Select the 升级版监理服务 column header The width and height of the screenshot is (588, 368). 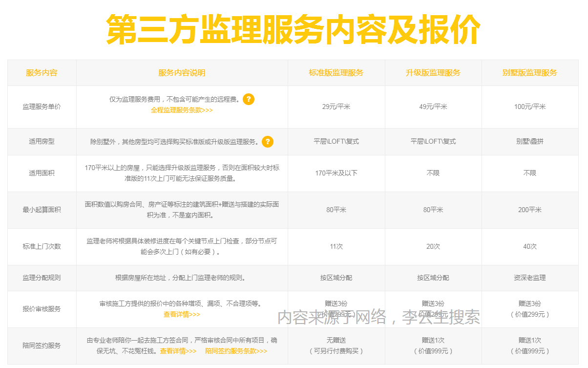433,73
